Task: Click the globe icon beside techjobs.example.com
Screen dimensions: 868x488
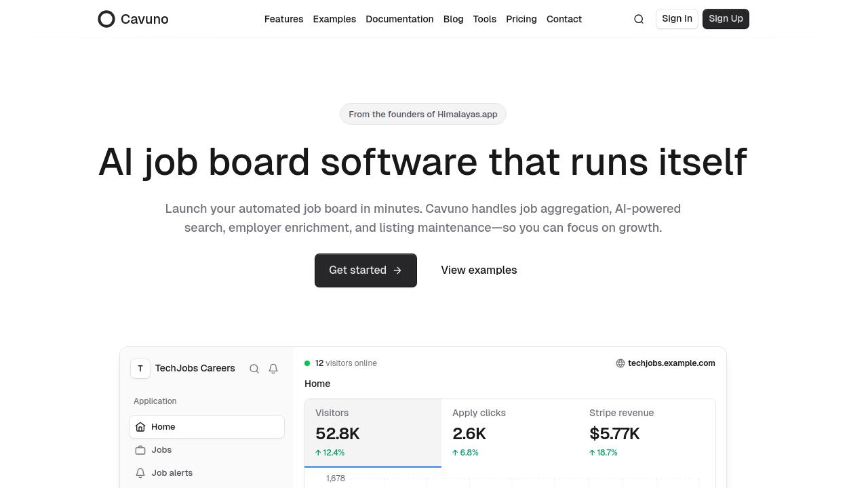Action: [x=620, y=363]
